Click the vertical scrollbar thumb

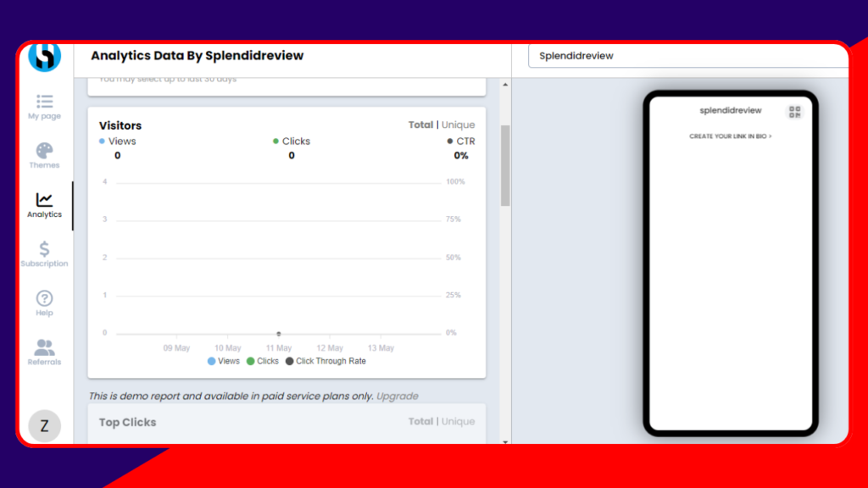pos(505,165)
